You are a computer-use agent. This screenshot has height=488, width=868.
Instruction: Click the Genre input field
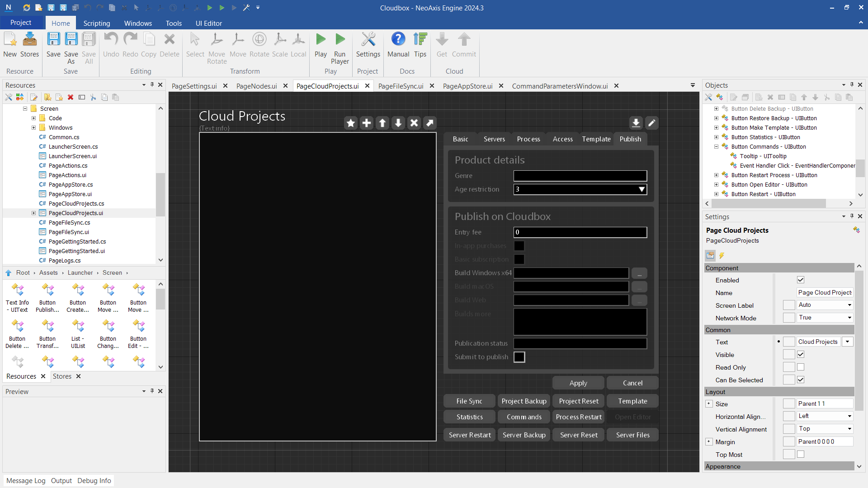(x=580, y=176)
